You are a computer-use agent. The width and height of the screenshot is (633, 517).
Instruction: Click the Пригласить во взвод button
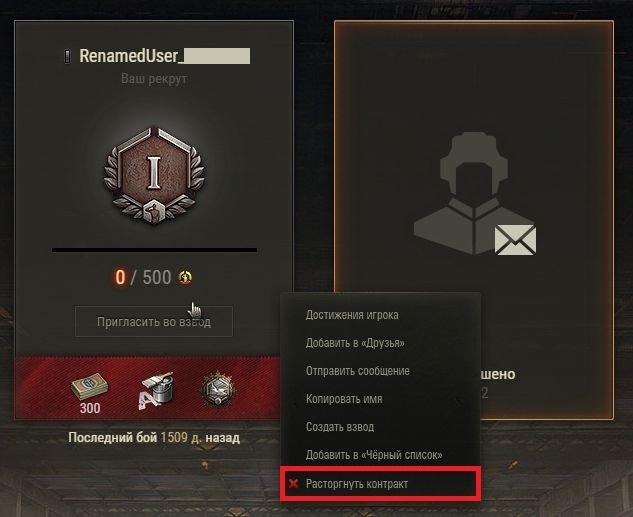click(x=154, y=321)
